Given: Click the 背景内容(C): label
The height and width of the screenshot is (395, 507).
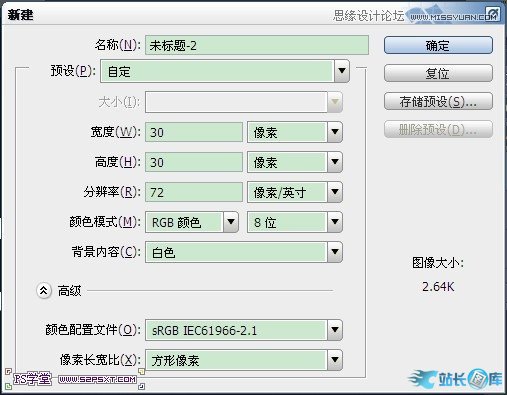Looking at the screenshot, I should pos(106,252).
